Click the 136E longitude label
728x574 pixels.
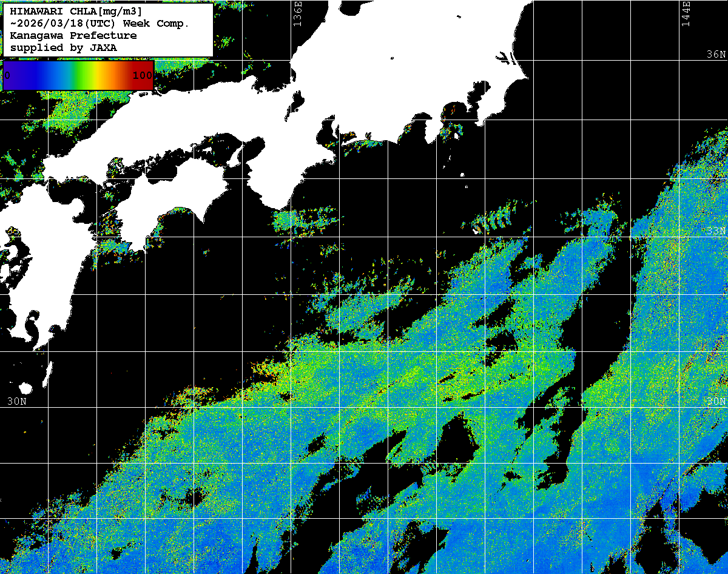coord(297,13)
